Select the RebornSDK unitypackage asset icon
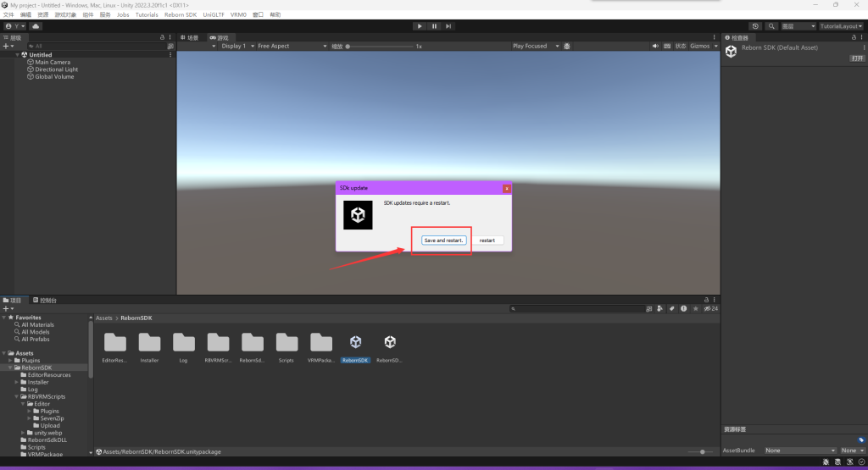The height and width of the screenshot is (470, 868). tap(355, 342)
